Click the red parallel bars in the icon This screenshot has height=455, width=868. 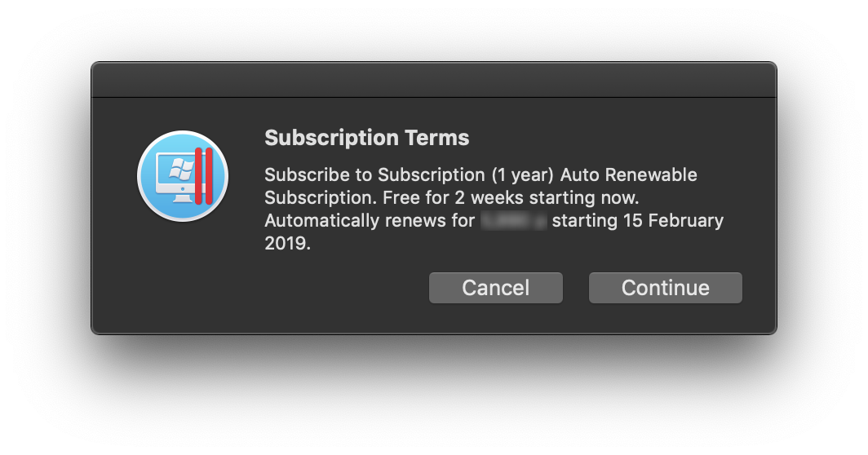[x=204, y=176]
